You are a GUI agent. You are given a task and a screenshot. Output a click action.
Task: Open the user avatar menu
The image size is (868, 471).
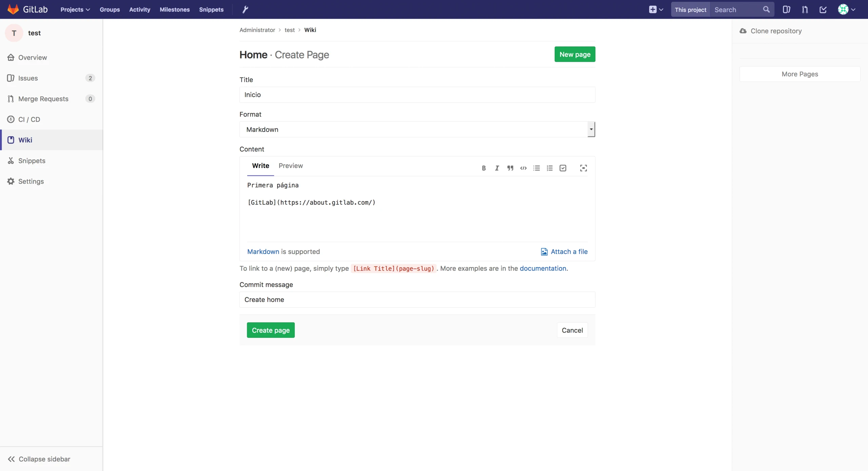pyautogui.click(x=846, y=9)
